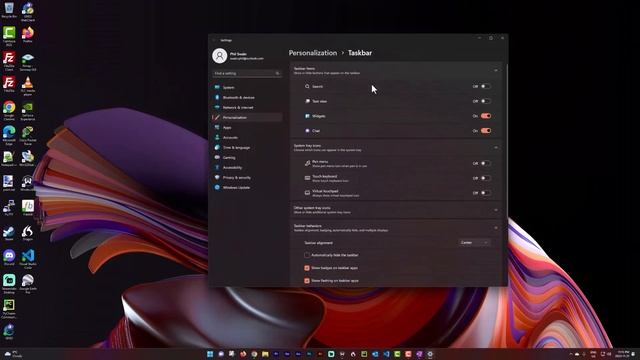Enable the Touch keyboard switch
This screenshot has height=360, width=640.
pos(485,178)
